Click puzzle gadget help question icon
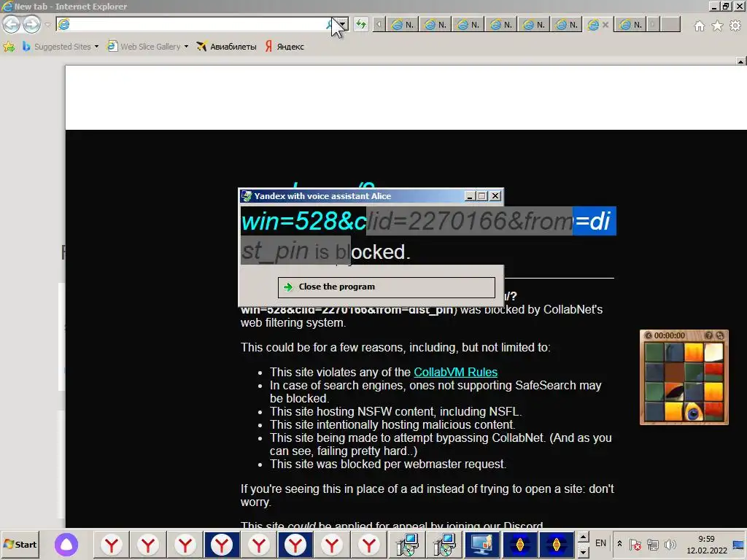Image resolution: width=747 pixels, height=560 pixels. pos(708,335)
